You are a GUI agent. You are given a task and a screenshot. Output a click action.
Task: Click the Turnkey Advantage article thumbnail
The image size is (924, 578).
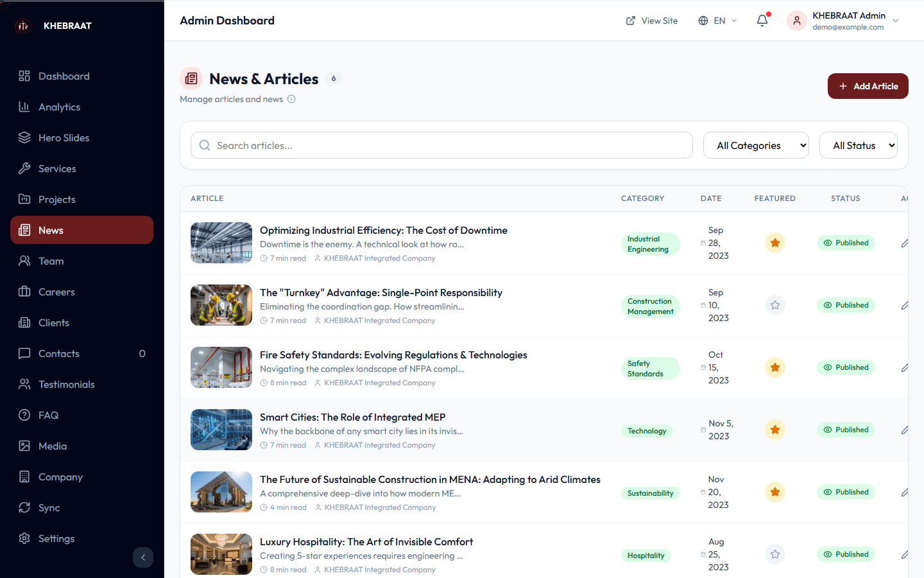(x=221, y=305)
